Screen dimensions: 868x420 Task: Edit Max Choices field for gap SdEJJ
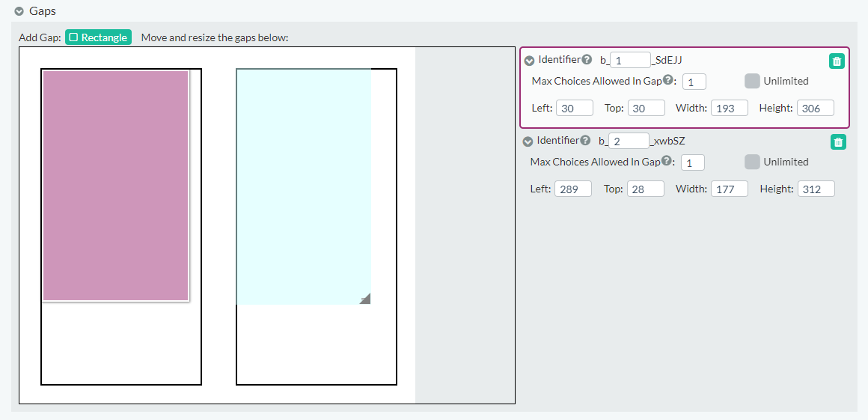pos(694,82)
